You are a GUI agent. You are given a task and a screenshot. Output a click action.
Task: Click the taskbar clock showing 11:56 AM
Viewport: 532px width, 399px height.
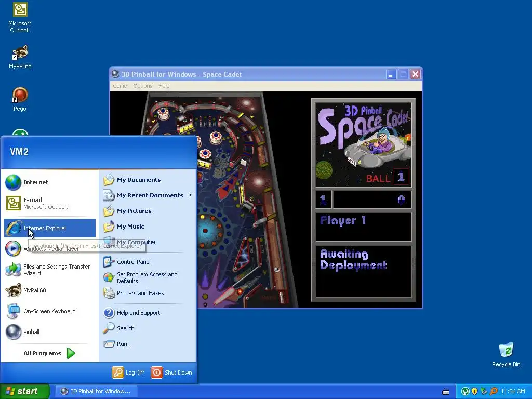(x=513, y=391)
